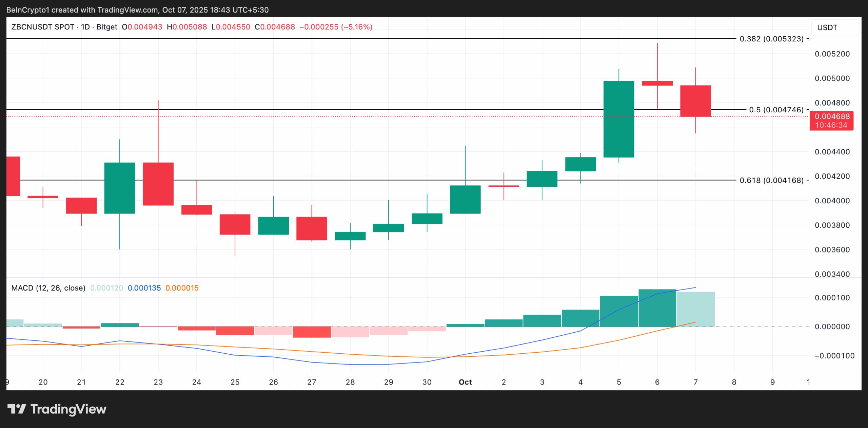Click the orange signal value 0.000015

[182, 288]
